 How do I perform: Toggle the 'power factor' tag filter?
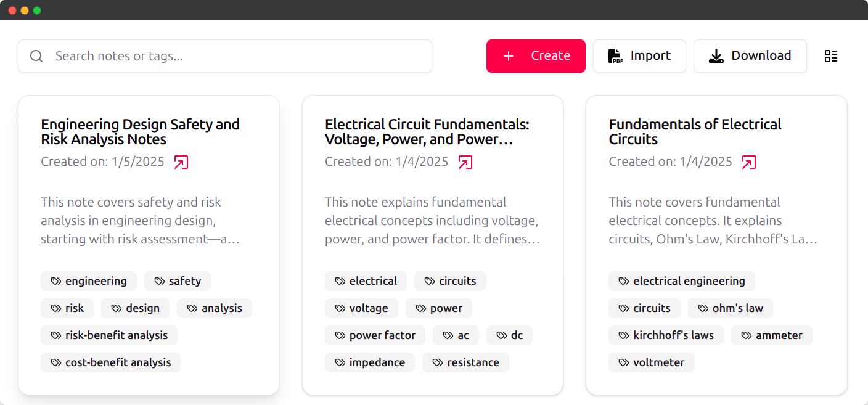click(x=375, y=335)
